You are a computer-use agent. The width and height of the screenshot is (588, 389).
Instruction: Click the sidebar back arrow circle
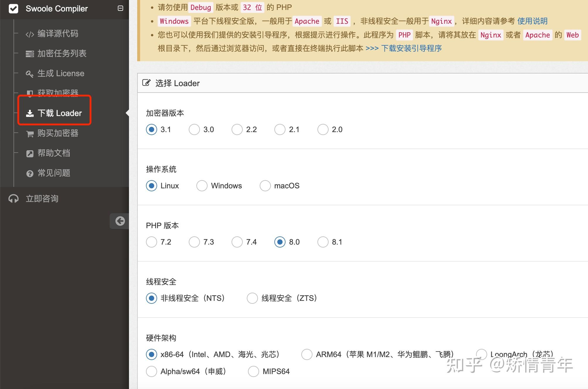click(x=120, y=221)
